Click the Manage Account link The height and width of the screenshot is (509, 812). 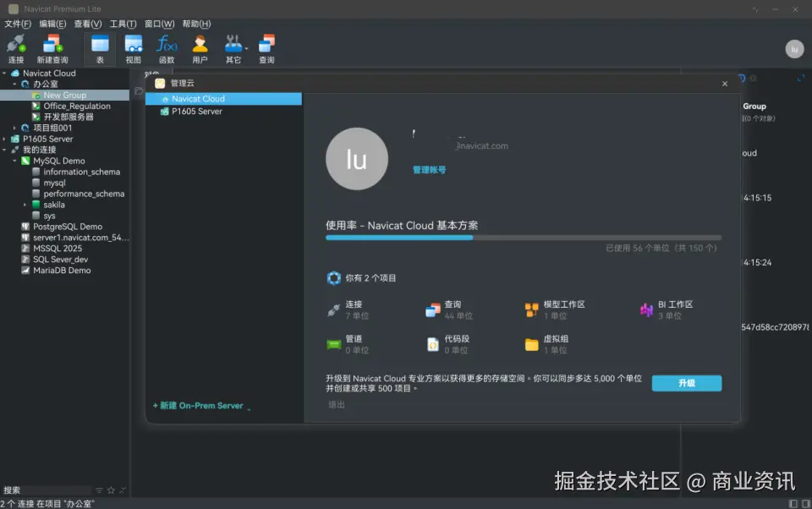(x=429, y=170)
